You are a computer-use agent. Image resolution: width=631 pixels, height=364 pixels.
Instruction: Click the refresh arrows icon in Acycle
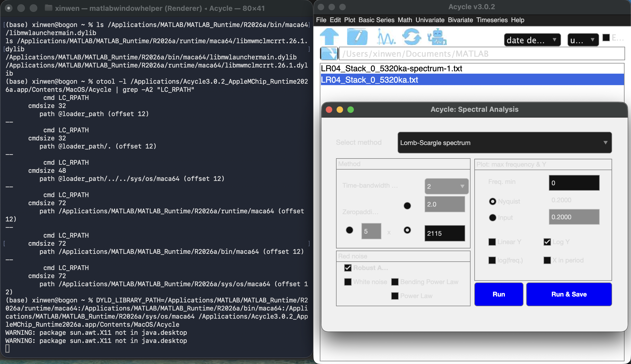412,36
